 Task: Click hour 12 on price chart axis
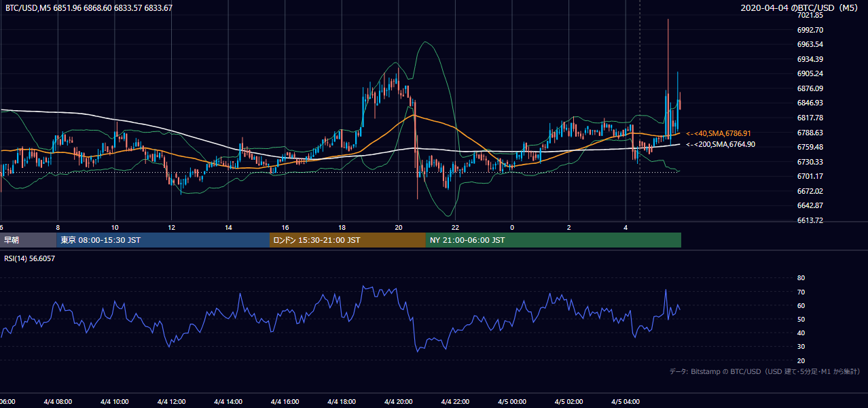171,227
